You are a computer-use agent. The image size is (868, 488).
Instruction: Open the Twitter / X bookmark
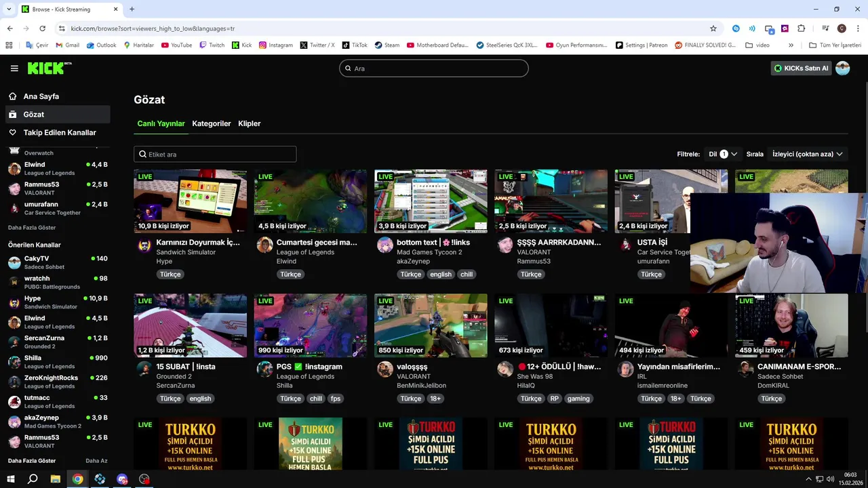[x=317, y=45]
